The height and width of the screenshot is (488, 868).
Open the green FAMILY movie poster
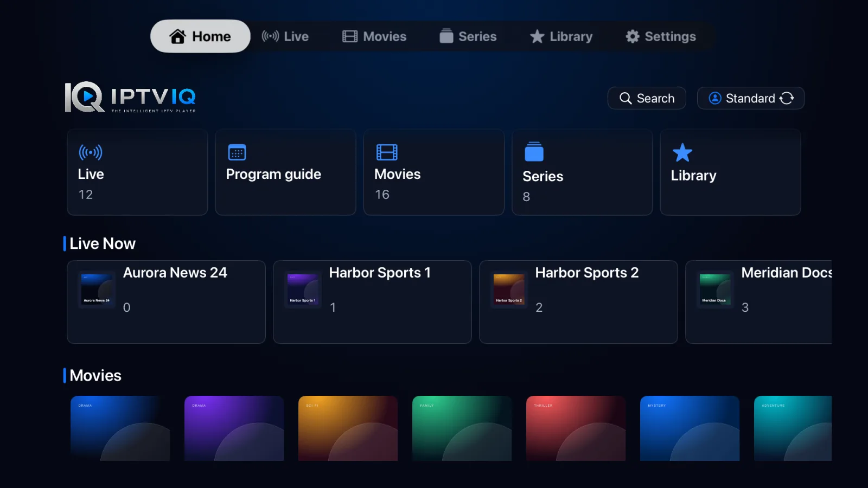pos(462,428)
